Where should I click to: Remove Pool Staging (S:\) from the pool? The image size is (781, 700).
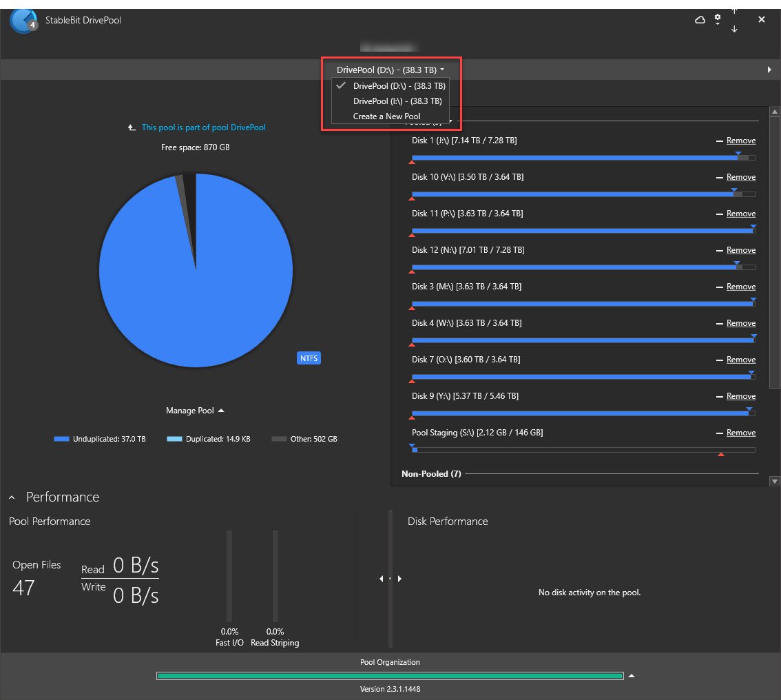(x=740, y=433)
